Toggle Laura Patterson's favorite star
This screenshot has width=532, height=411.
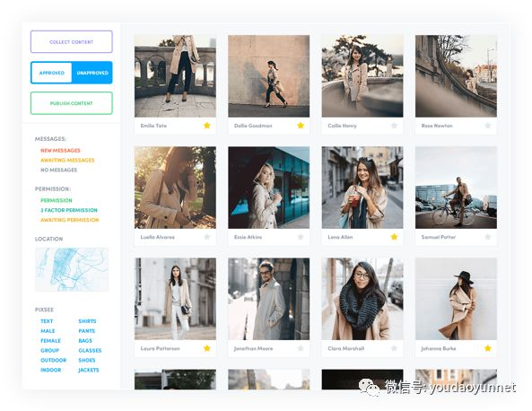[x=207, y=348]
